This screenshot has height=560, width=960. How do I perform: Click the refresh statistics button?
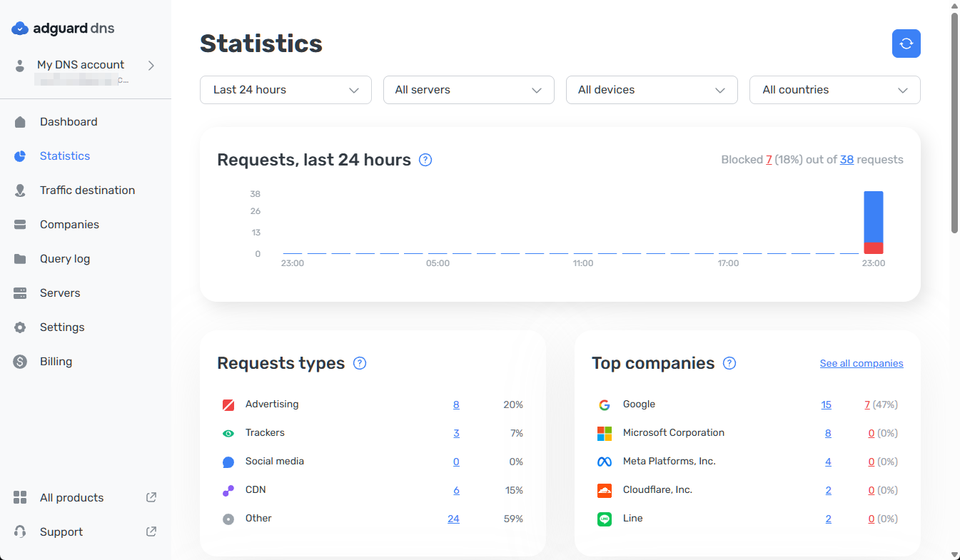(x=906, y=44)
